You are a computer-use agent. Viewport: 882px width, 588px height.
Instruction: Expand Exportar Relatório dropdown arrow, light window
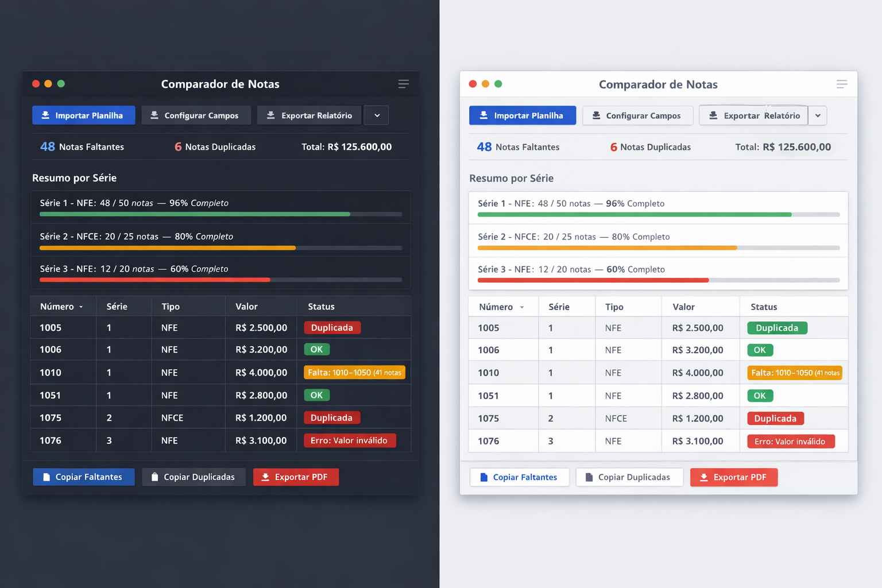point(818,115)
